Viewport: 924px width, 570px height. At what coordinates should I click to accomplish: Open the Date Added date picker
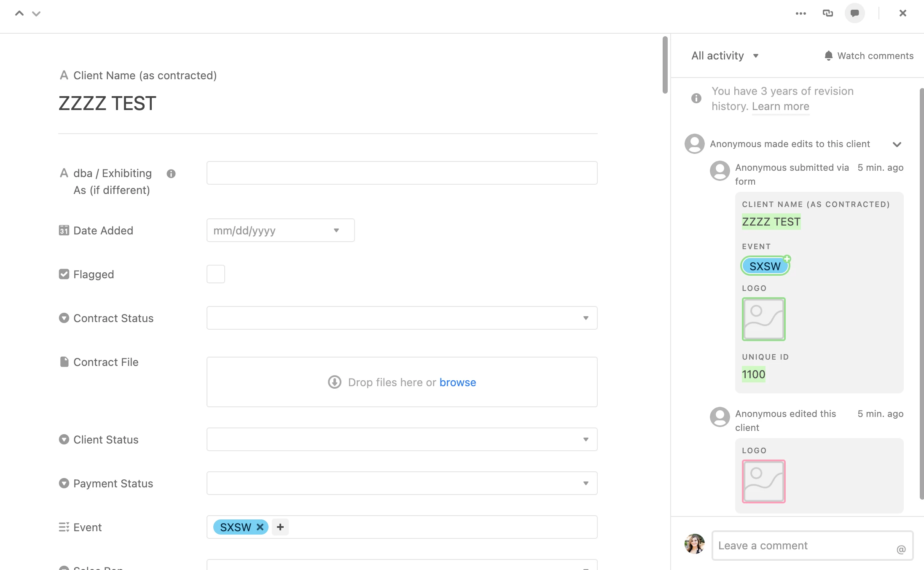(280, 230)
